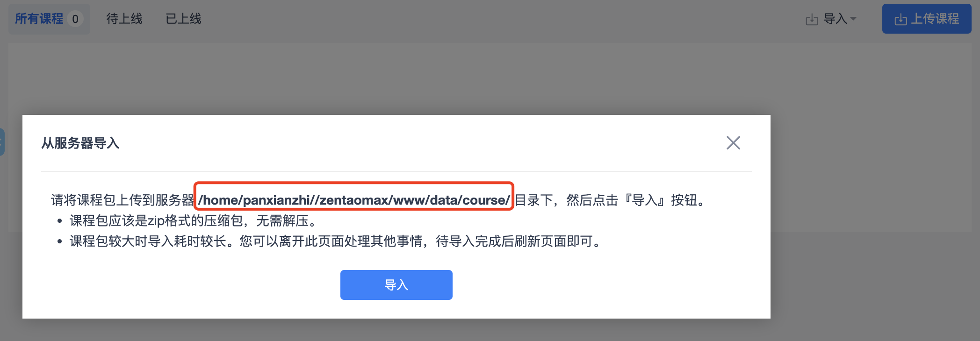Click the blue sidebar handle on left edge

[x=2, y=142]
